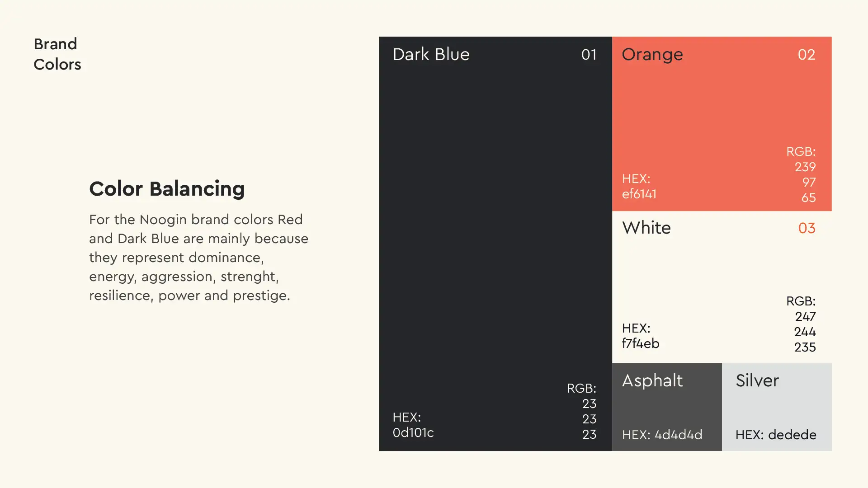Click the Silver color swatch

777,407
